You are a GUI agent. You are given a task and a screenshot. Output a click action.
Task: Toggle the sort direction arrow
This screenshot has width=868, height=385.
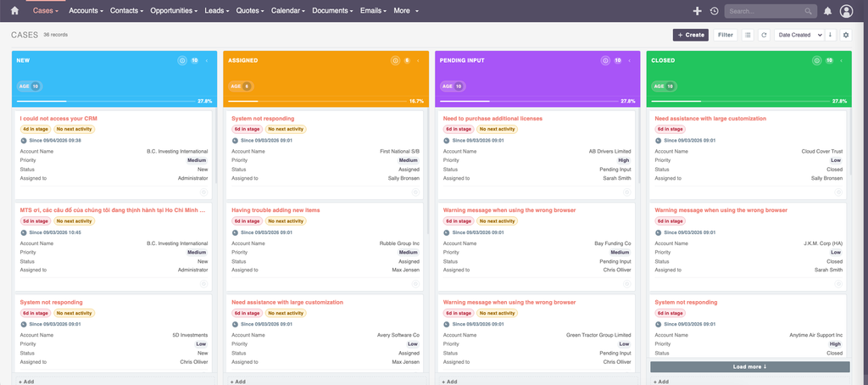(x=830, y=35)
